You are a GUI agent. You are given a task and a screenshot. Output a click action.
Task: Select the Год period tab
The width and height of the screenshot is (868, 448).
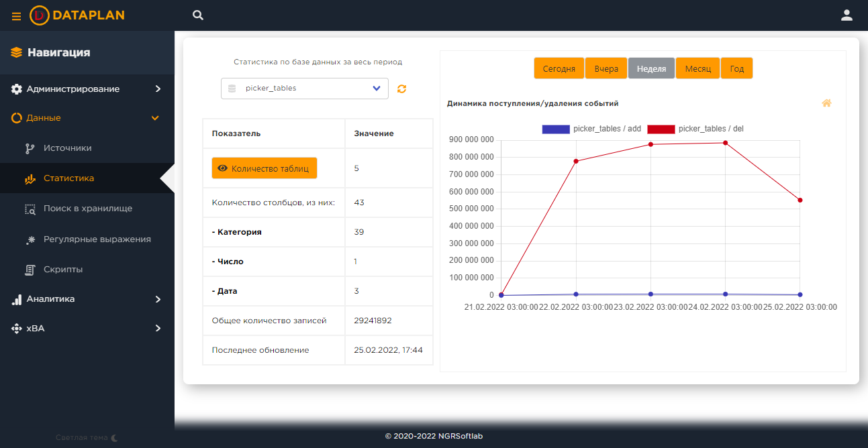[x=737, y=68]
